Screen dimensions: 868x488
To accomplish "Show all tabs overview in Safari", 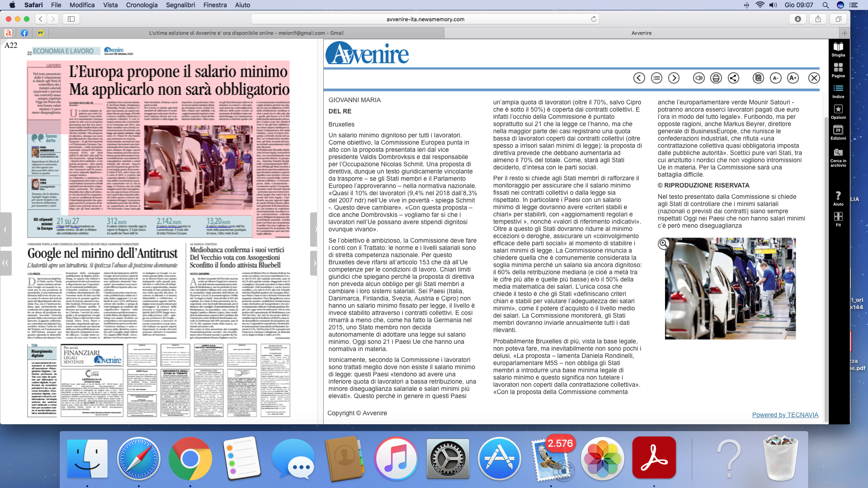I will pyautogui.click(x=838, y=19).
